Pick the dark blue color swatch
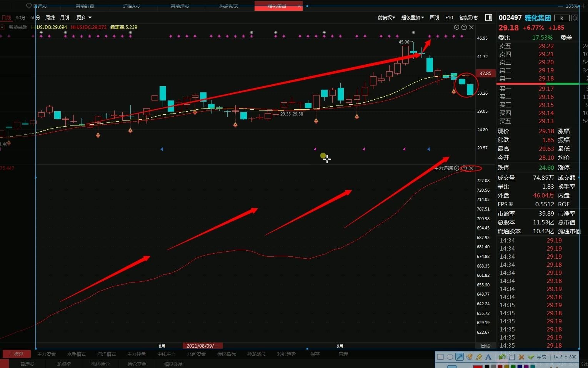Image resolution: width=588 pixels, height=368 pixels. [x=519, y=366]
